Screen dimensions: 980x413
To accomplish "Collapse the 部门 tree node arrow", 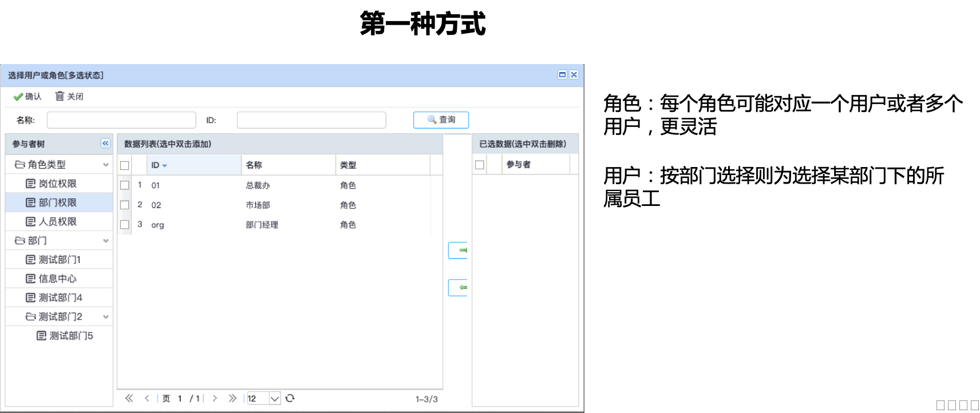I will tap(106, 241).
